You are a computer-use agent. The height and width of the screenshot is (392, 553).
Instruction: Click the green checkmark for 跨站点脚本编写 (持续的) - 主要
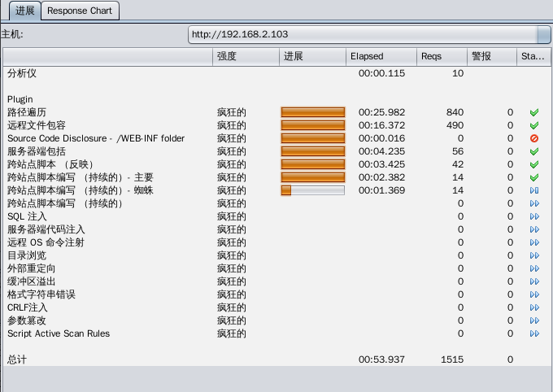tap(534, 177)
